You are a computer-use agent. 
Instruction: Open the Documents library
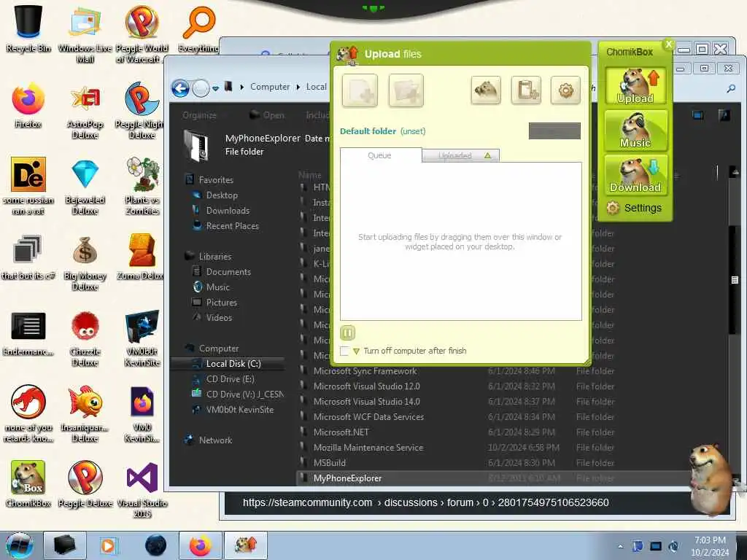point(228,271)
